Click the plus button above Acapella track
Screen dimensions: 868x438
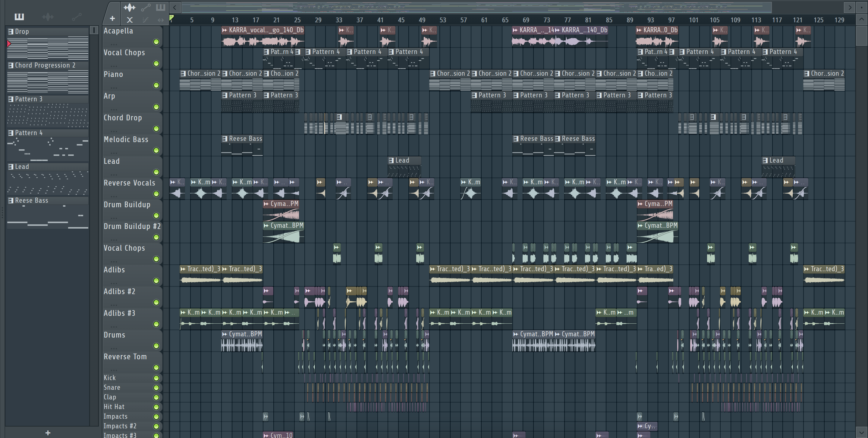pos(112,18)
